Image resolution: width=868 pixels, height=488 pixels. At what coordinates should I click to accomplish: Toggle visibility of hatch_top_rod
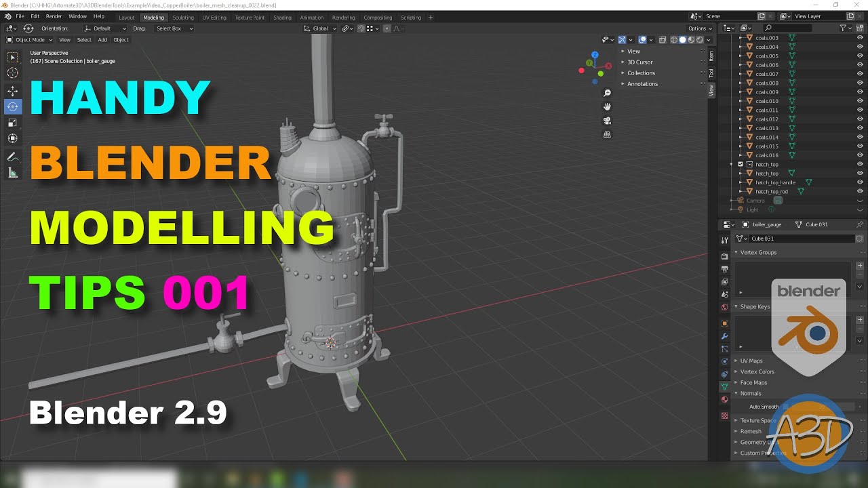point(860,191)
